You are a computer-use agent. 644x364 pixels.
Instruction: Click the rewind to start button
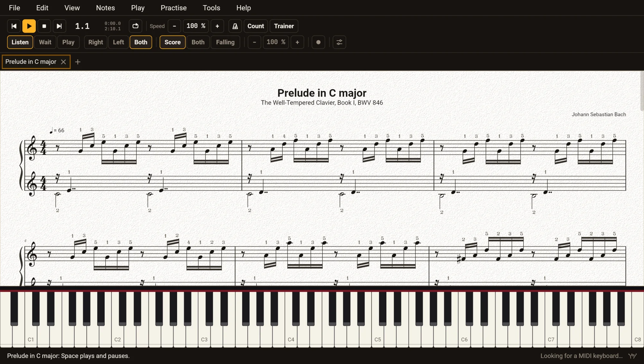click(x=14, y=26)
